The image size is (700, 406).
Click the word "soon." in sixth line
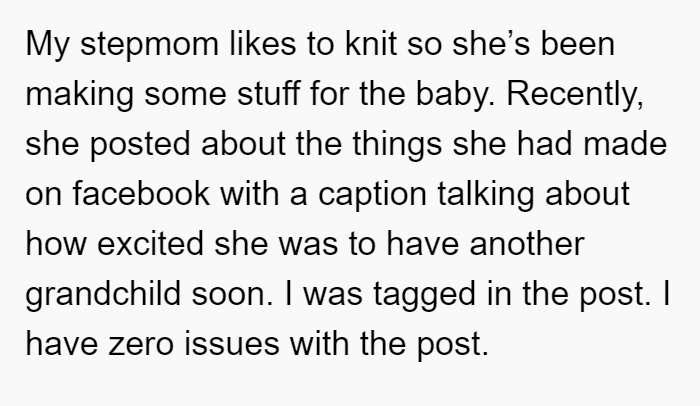pyautogui.click(x=232, y=296)
